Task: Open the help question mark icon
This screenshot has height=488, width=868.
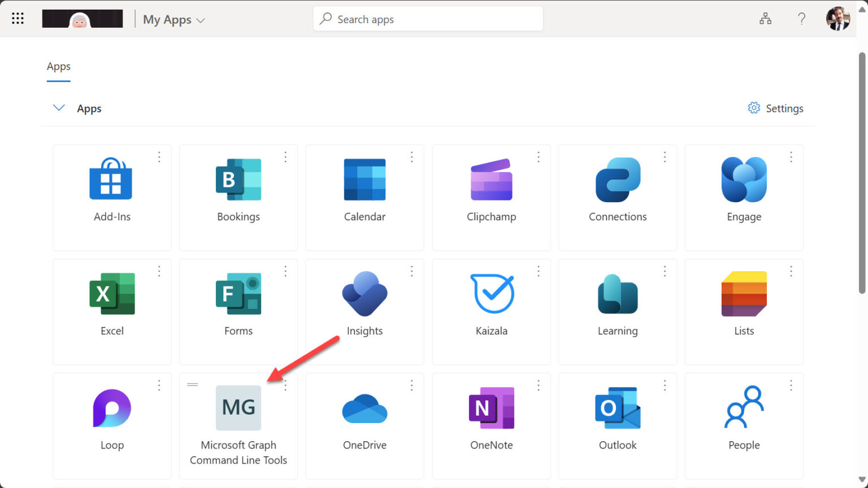Action: (801, 19)
